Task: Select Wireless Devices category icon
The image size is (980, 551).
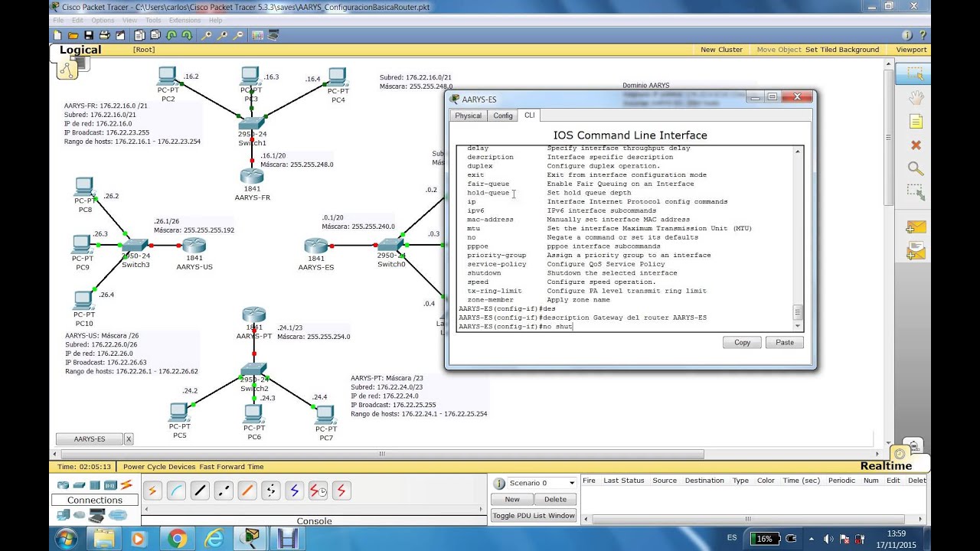Action: (x=110, y=485)
